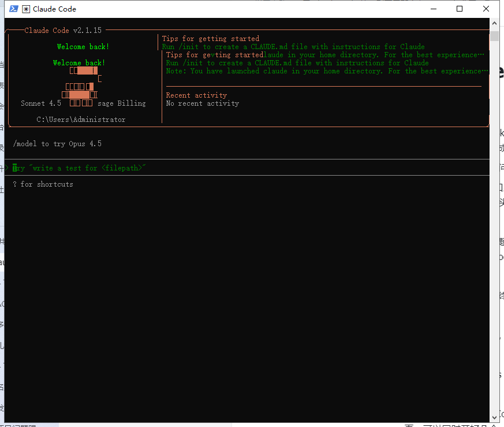504x427 pixels.
Task: Click the scrollbar down arrow
Action: (x=494, y=417)
